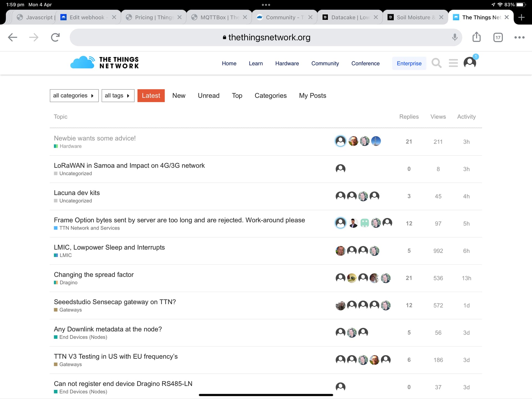Sort topics by Replies column header
This screenshot has height=399, width=532.
409,117
